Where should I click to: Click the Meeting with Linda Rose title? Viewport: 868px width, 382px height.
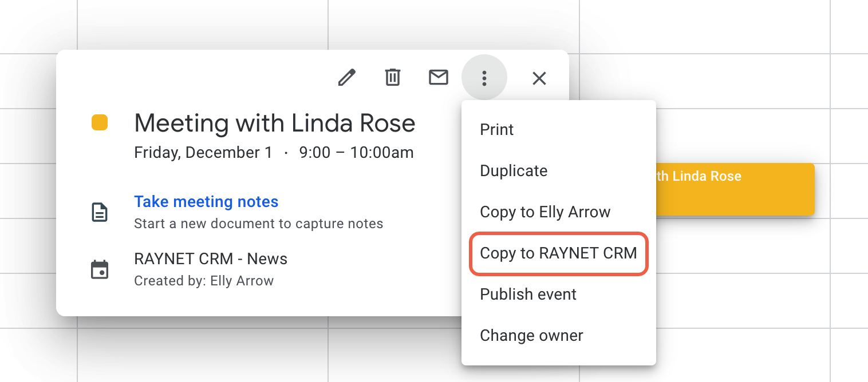(275, 123)
